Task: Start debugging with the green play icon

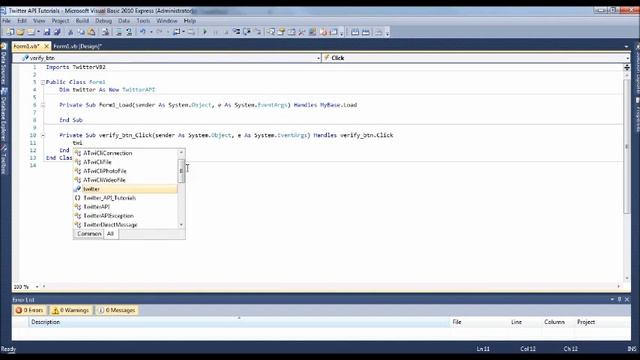Action: 205,32
